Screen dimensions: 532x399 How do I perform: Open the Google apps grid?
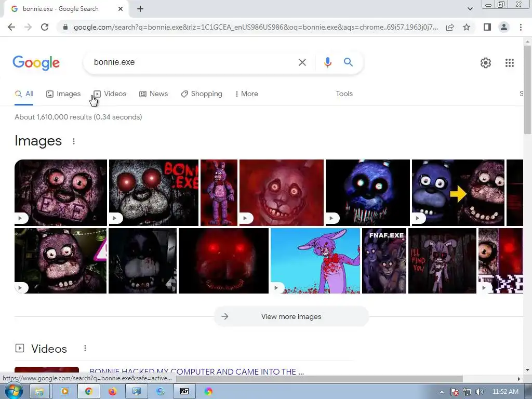(x=509, y=63)
